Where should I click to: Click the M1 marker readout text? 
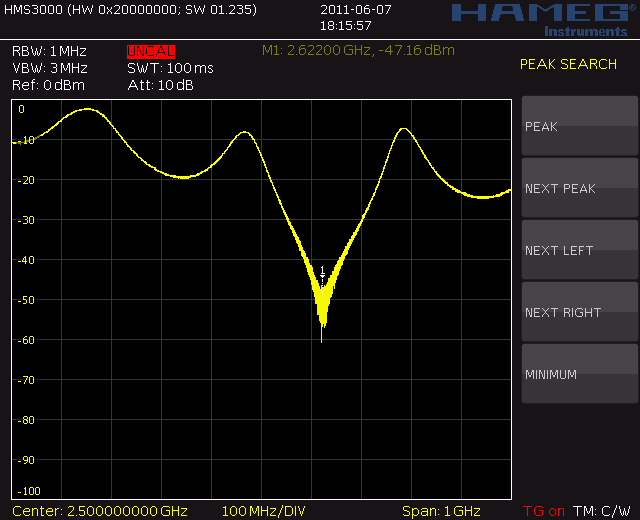(x=357, y=50)
